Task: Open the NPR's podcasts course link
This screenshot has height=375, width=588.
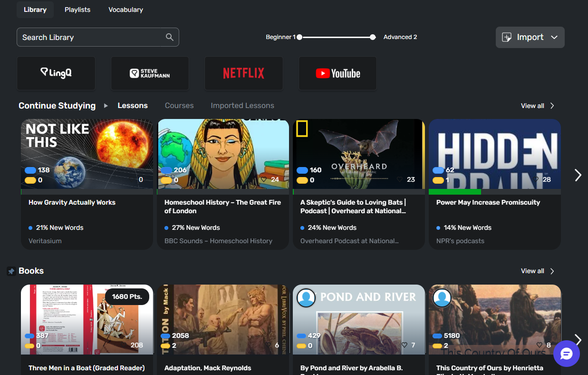Action: tap(460, 241)
